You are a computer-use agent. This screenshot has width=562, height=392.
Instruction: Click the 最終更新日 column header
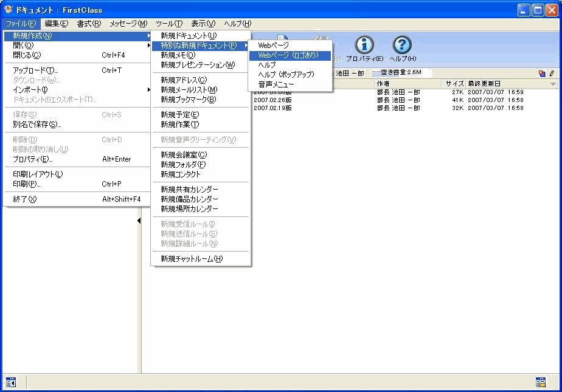tap(484, 83)
